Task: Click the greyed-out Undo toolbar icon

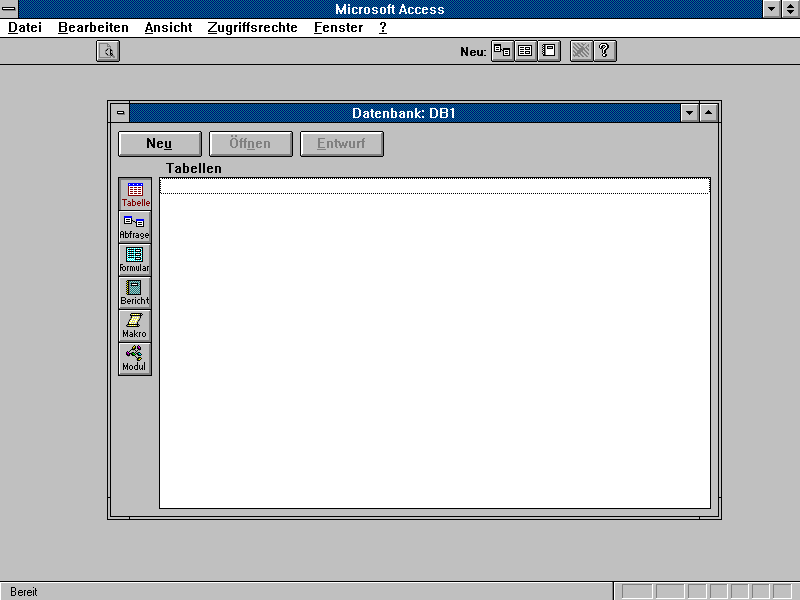Action: point(581,51)
